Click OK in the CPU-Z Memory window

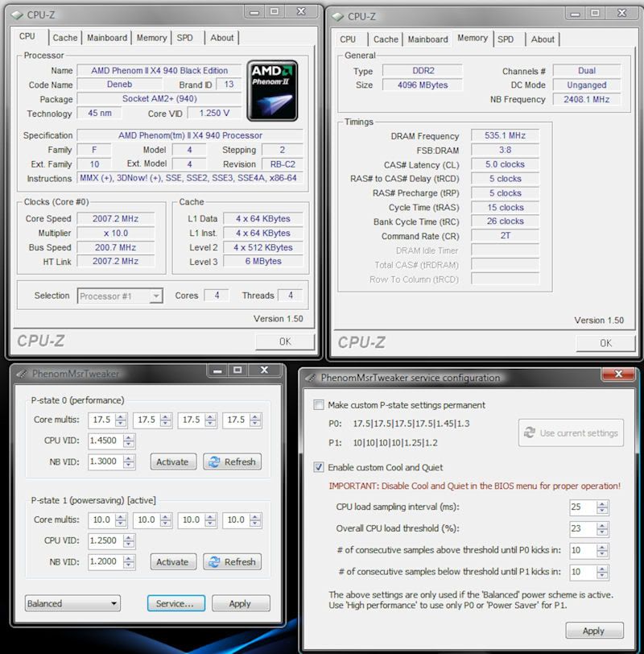pos(605,343)
